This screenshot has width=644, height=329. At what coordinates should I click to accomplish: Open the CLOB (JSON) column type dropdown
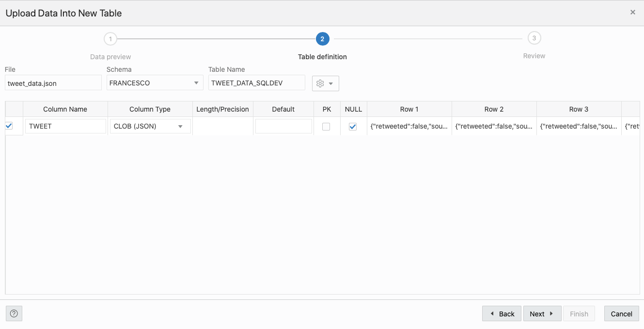point(150,126)
